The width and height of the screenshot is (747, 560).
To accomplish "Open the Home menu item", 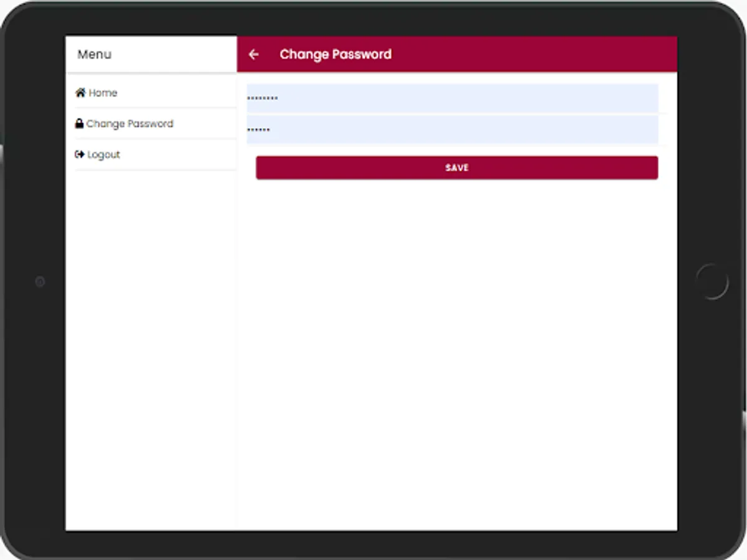I will [x=156, y=93].
